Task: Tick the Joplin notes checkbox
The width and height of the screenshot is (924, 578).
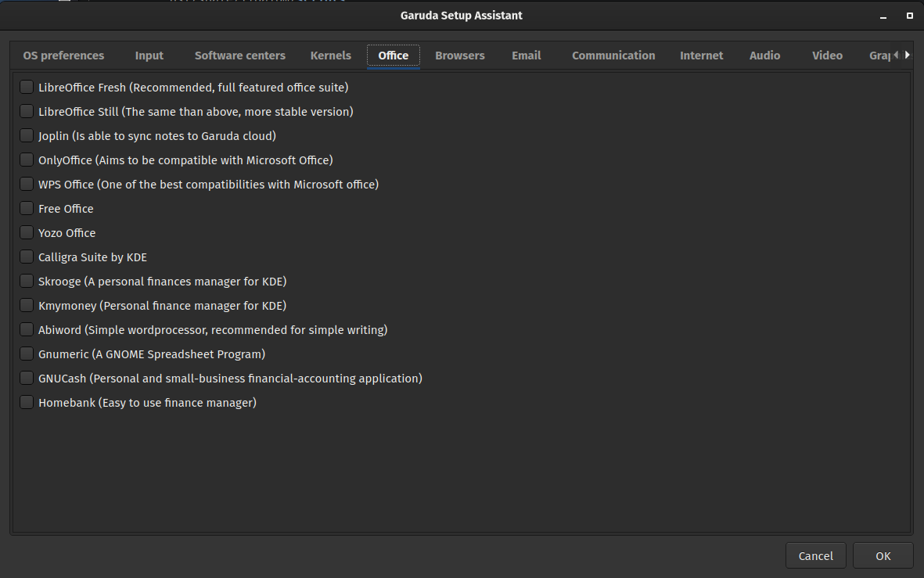Action: click(27, 135)
